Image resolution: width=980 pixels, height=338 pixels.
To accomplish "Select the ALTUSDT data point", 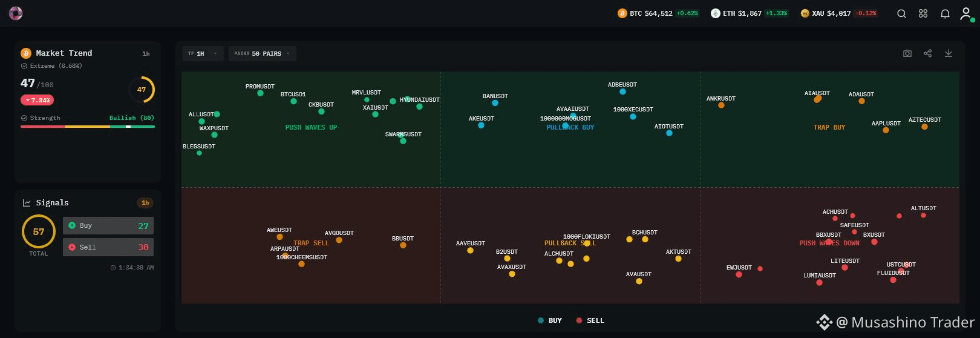I will click(x=923, y=215).
